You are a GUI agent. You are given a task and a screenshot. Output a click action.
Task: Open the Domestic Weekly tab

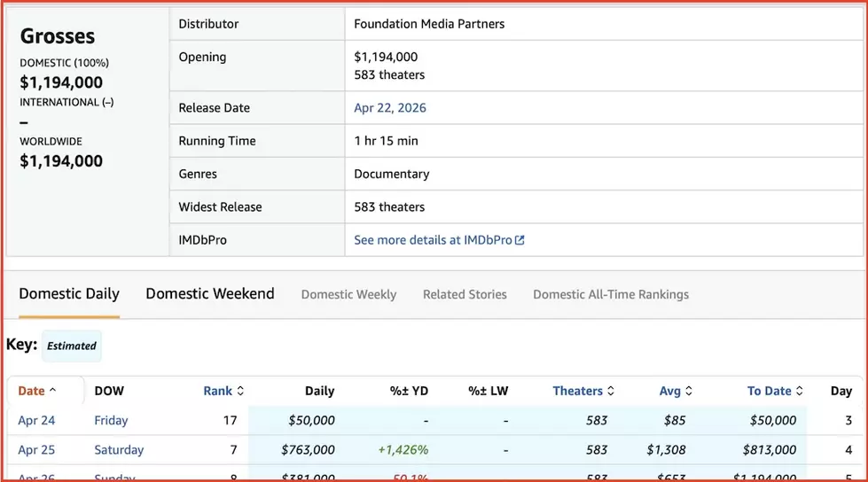(x=348, y=294)
